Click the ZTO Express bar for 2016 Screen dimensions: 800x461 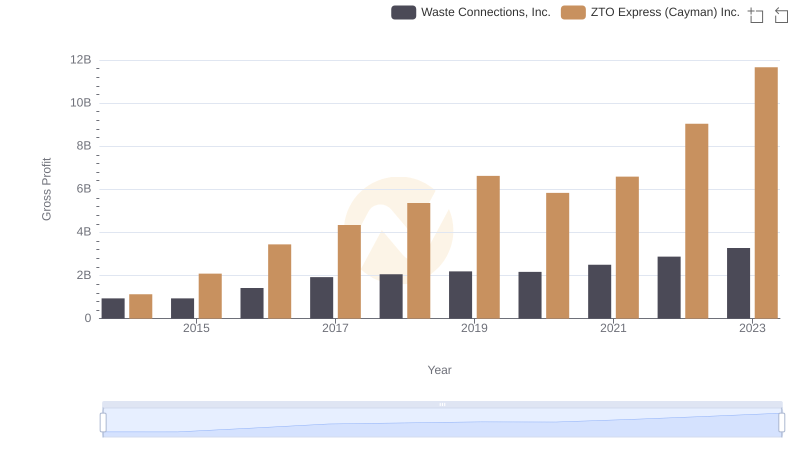click(280, 281)
